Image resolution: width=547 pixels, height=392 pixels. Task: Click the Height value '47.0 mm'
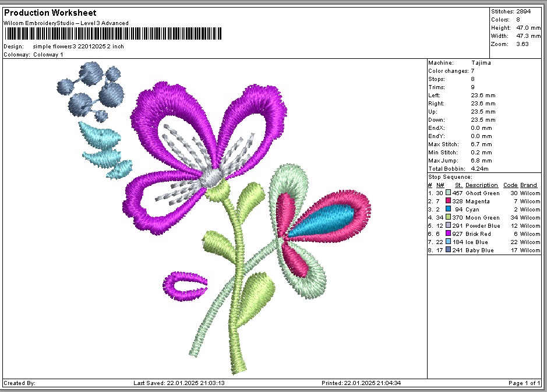528,28
